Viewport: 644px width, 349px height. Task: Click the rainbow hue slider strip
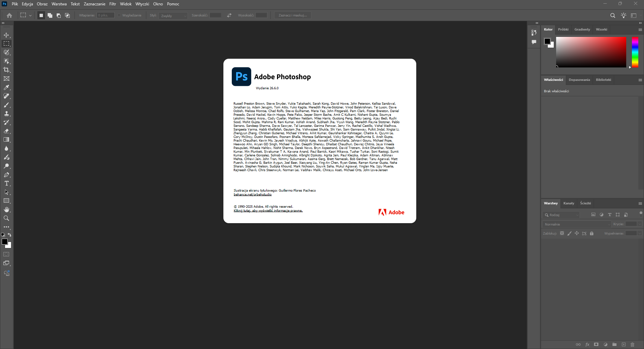pyautogui.click(x=635, y=52)
